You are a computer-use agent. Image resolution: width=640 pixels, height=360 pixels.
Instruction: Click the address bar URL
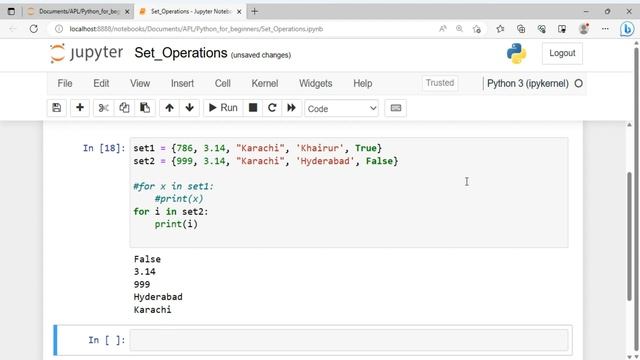196,29
